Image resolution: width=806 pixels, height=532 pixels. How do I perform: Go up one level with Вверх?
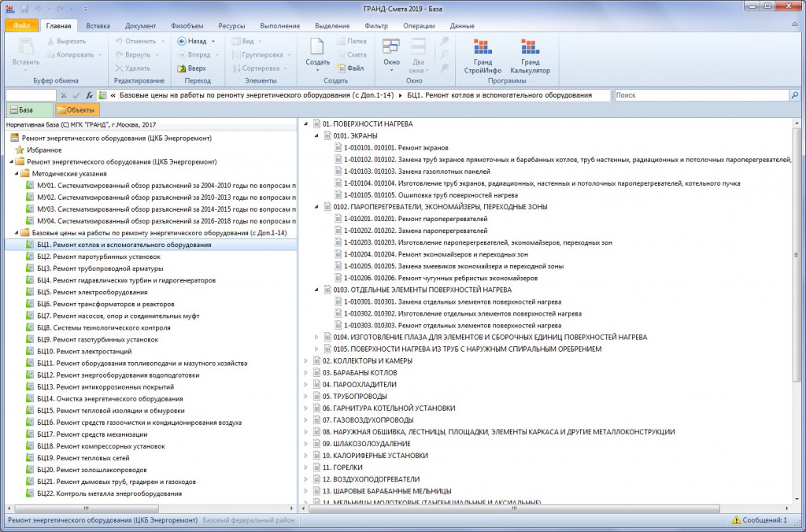(191, 68)
